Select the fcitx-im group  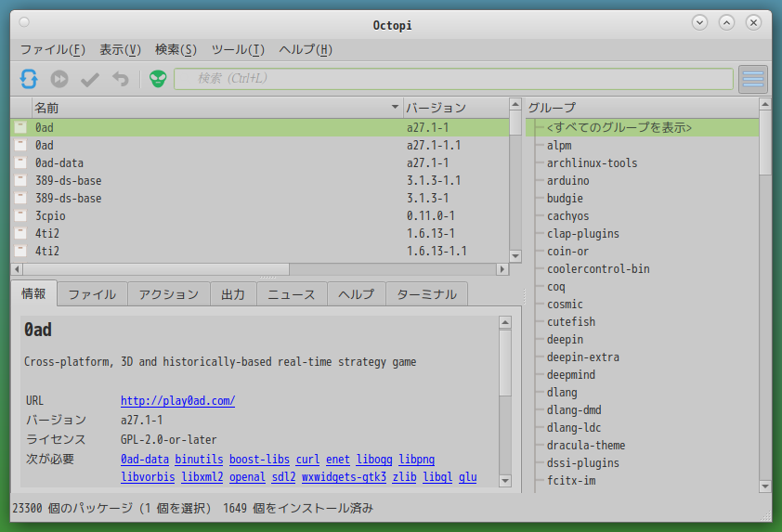[x=571, y=481]
